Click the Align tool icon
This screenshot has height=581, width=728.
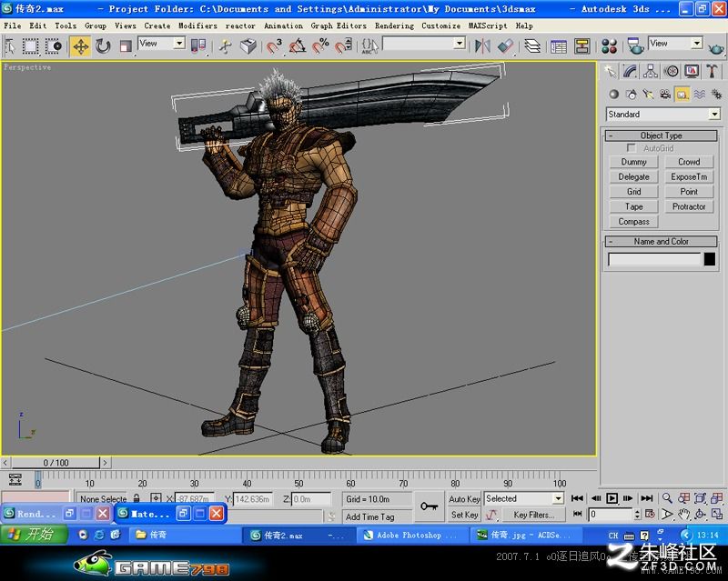click(505, 46)
